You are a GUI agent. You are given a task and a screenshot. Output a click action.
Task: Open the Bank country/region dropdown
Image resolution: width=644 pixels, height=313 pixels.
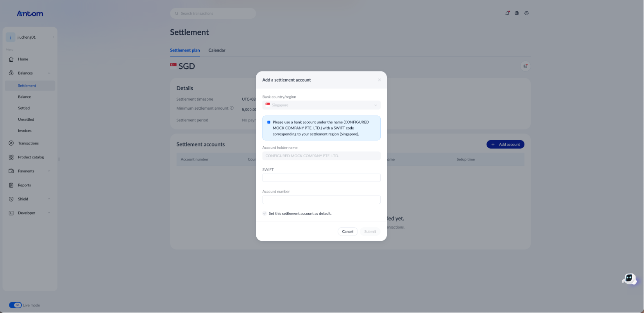tap(321, 105)
